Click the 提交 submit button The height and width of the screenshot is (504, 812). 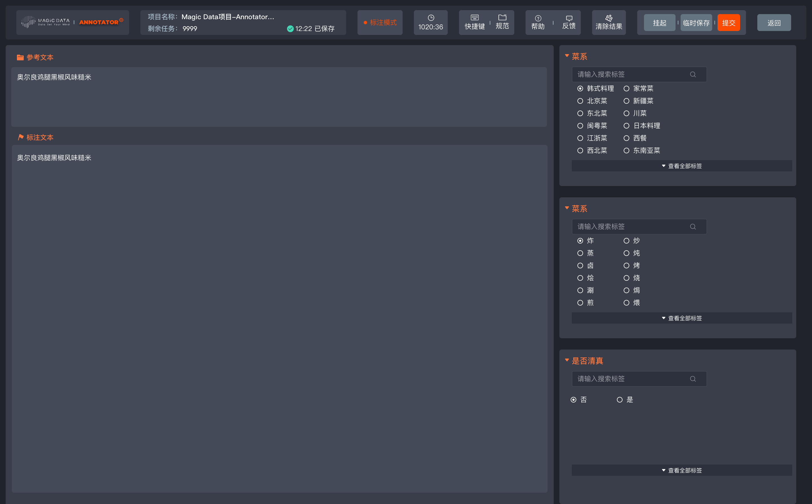(729, 22)
